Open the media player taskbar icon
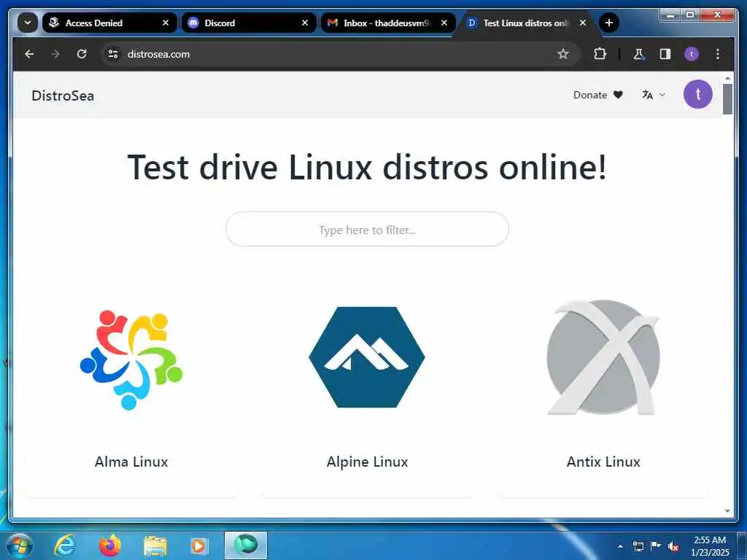The image size is (747, 560). point(198,545)
